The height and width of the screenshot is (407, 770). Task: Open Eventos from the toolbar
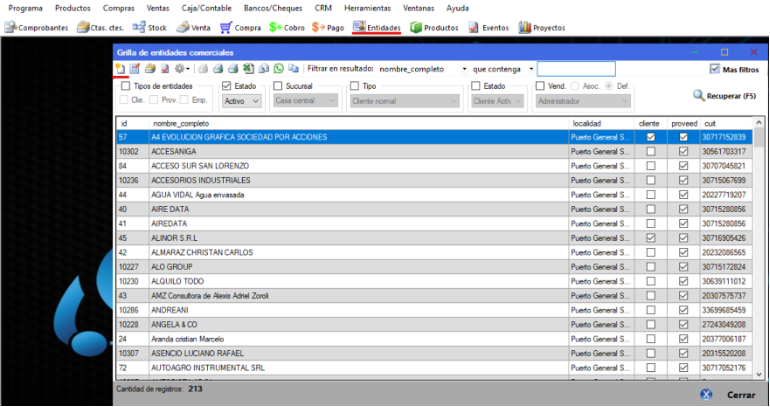(x=487, y=27)
